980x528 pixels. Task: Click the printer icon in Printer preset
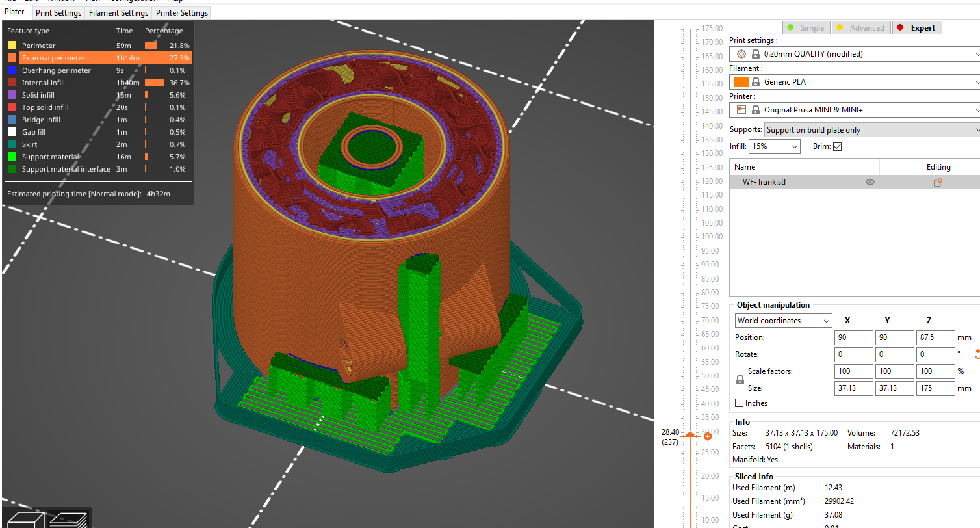pos(741,110)
